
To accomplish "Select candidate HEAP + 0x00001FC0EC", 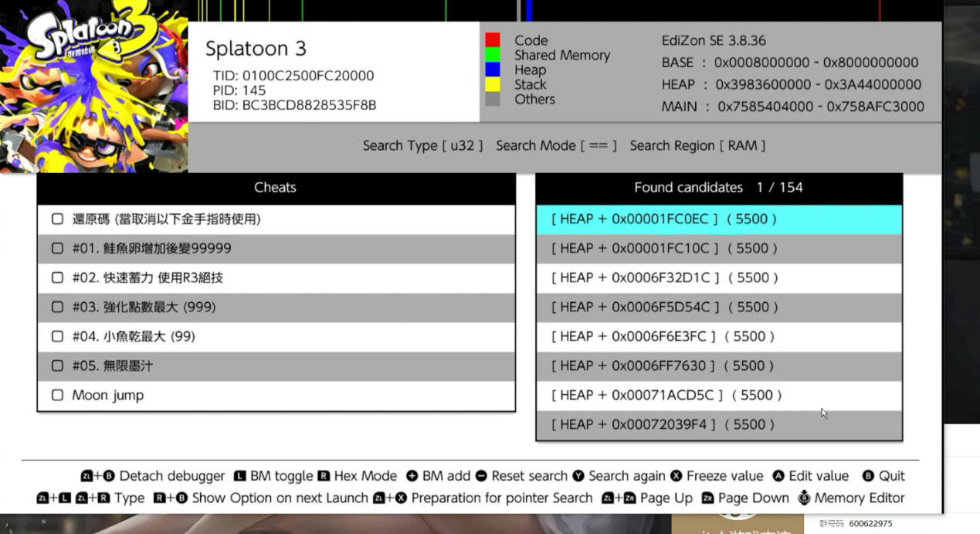I will pos(719,219).
